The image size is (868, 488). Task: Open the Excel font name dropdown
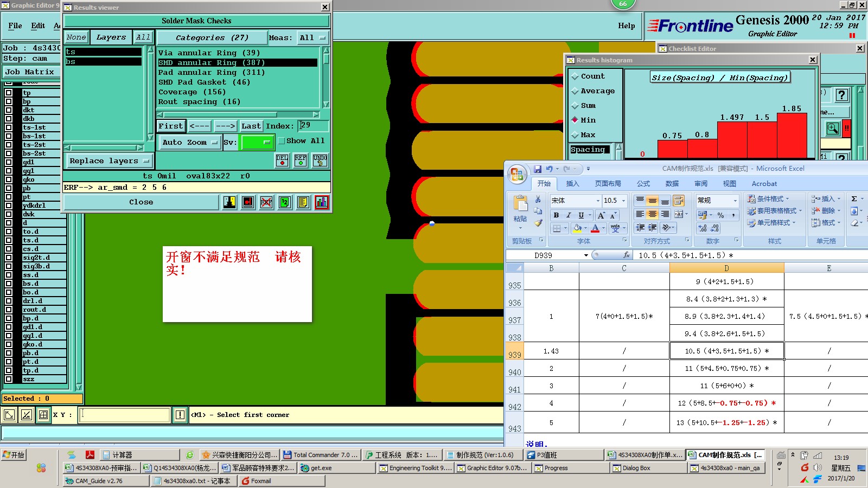click(598, 201)
